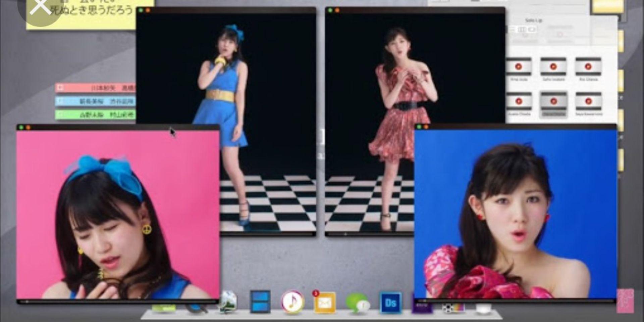Launch the green chat bubbles app
This screenshot has width=644, height=322.
357,303
